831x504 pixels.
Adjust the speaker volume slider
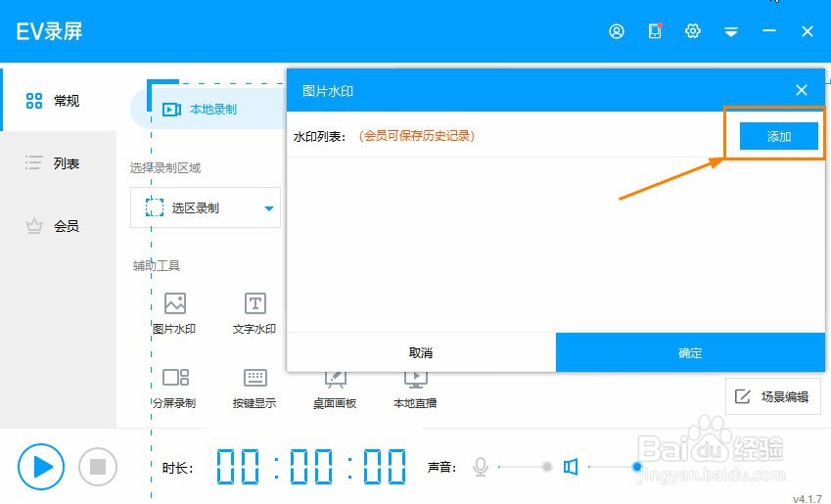coord(615,467)
